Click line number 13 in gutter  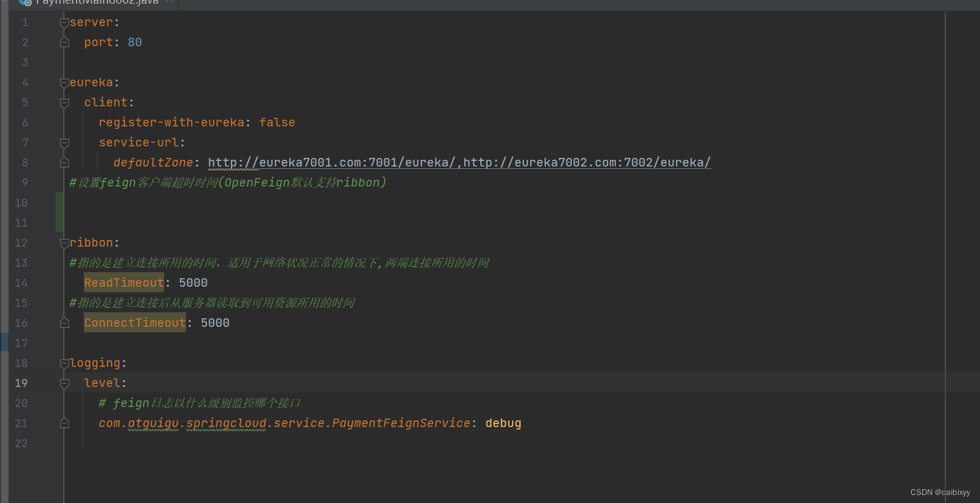pyautogui.click(x=21, y=263)
